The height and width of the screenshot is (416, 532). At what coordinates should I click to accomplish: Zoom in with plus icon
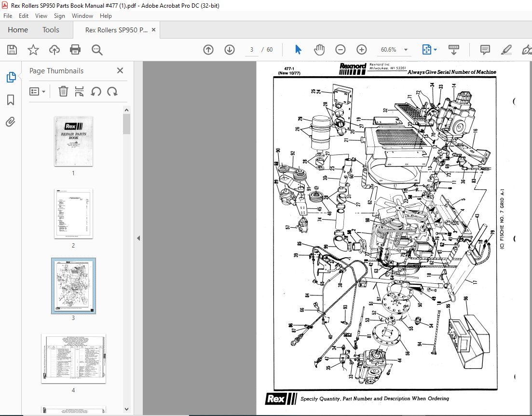[362, 50]
